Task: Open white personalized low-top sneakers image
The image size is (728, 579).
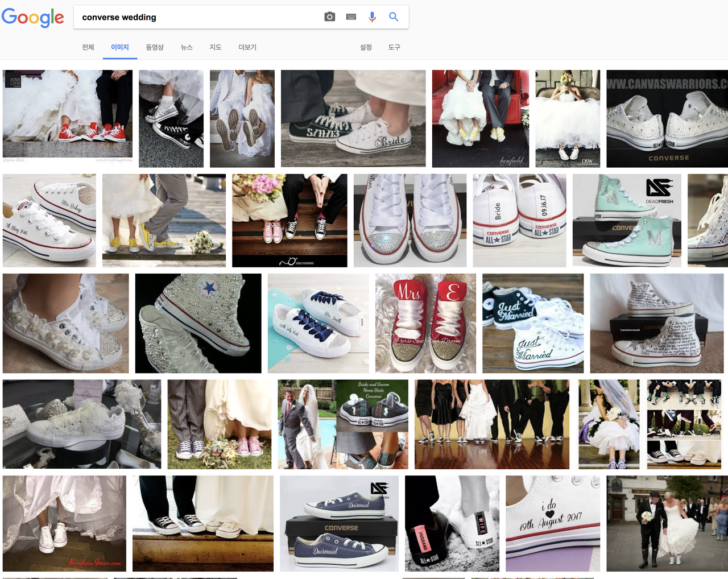Action: click(49, 221)
